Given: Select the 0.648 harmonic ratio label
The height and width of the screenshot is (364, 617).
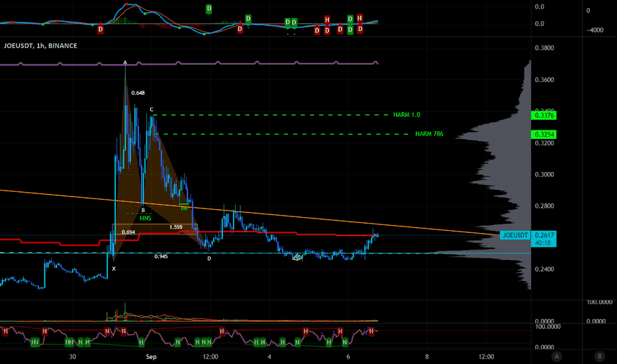Looking at the screenshot, I should click(138, 93).
